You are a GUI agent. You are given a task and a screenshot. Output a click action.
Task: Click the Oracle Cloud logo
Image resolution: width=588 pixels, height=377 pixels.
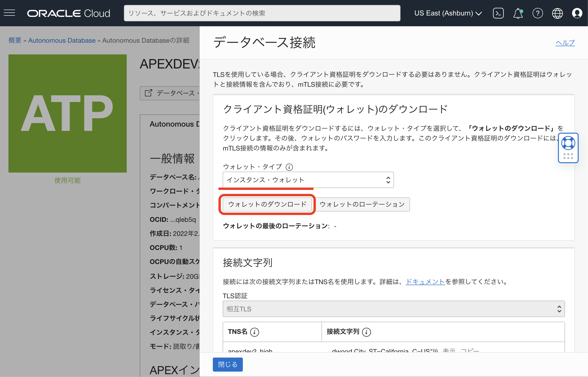[69, 13]
